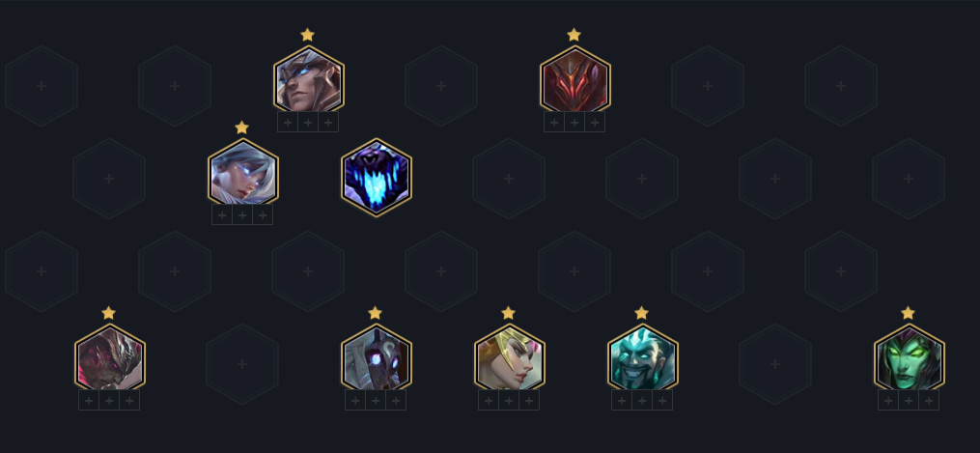980x453 pixels.
Task: Click empty hex directly right of the blue ghostly champion
Action: tap(509, 178)
